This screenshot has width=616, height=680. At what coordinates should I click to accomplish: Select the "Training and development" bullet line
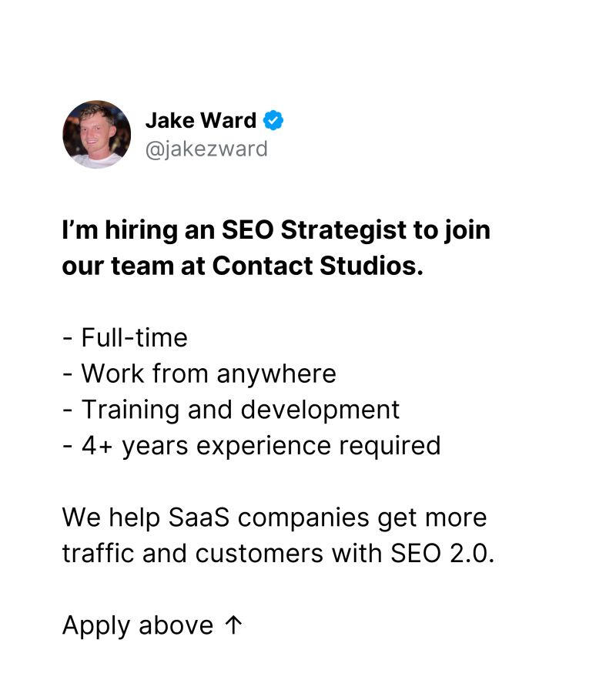tap(231, 410)
